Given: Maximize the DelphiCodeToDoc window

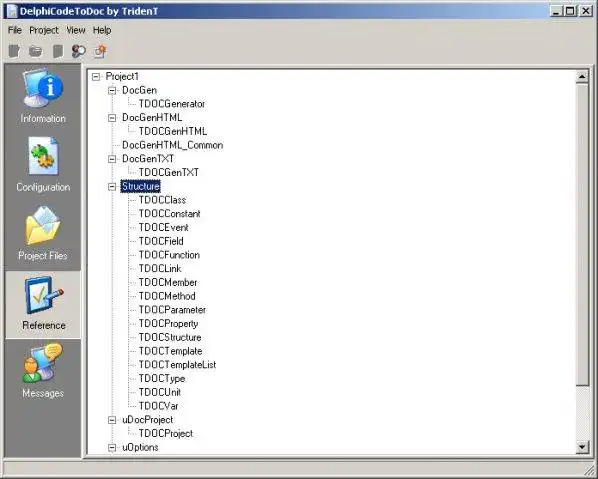Looking at the screenshot, I should pyautogui.click(x=570, y=11).
